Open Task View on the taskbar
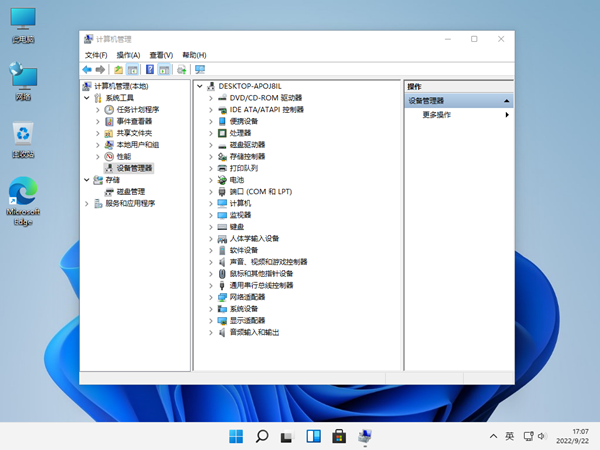600x450 pixels. coord(287,436)
